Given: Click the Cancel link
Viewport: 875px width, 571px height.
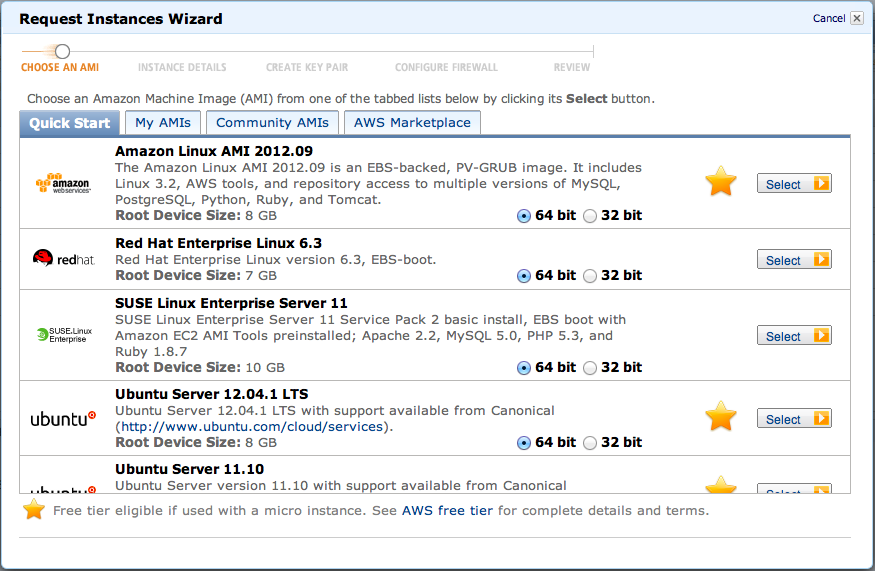Looking at the screenshot, I should click(829, 18).
